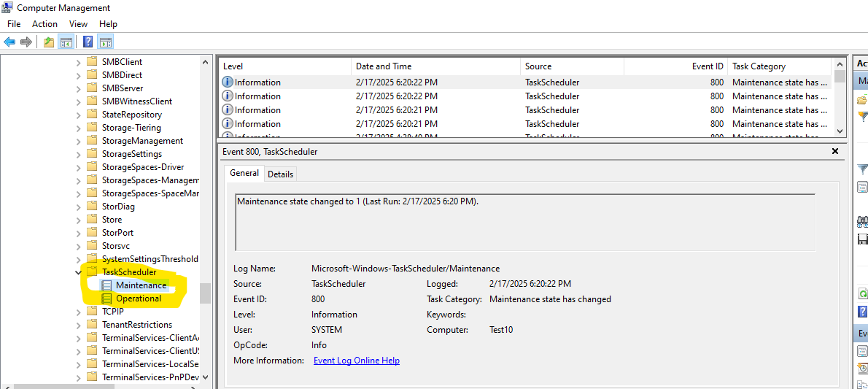The height and width of the screenshot is (389, 868).
Task: Toggle the Show/Hide Action Pane toolbar icon
Action: 105,42
